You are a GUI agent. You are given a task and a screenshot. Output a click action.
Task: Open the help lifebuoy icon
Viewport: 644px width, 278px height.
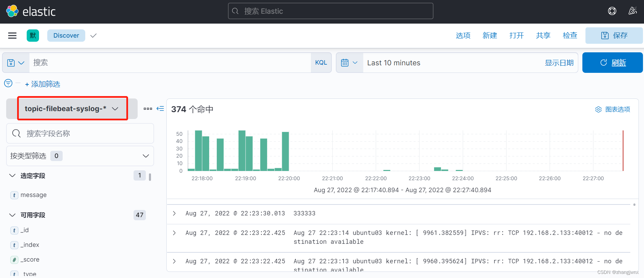pos(612,11)
